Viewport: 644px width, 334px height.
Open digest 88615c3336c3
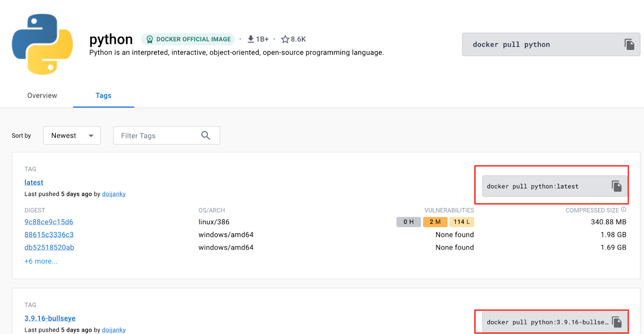(49, 235)
